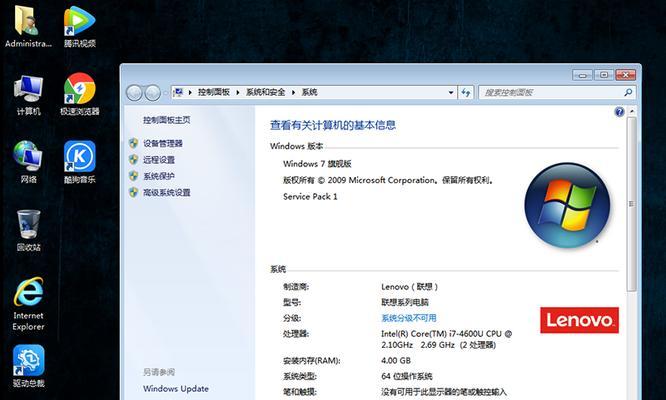
Task: Click the shield icon next to 远程设置
Action: pyautogui.click(x=133, y=160)
